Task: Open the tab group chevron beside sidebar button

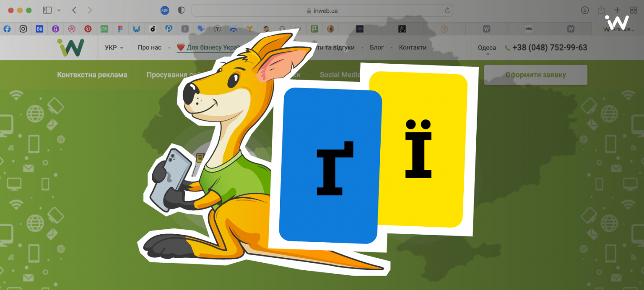Action: [x=59, y=10]
